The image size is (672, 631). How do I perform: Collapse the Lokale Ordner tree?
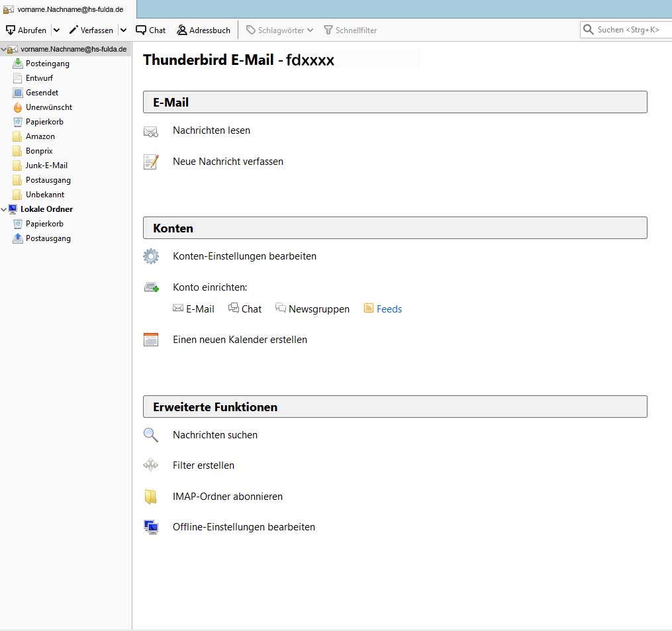(x=5, y=209)
